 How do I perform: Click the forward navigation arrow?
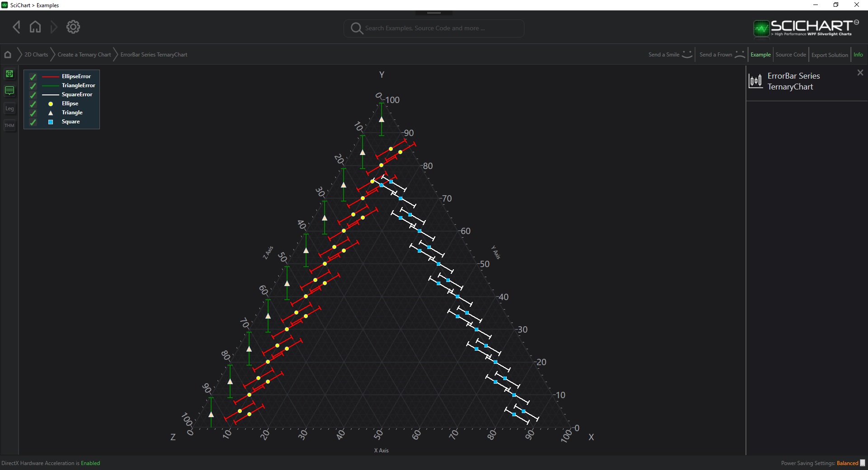pos(54,27)
